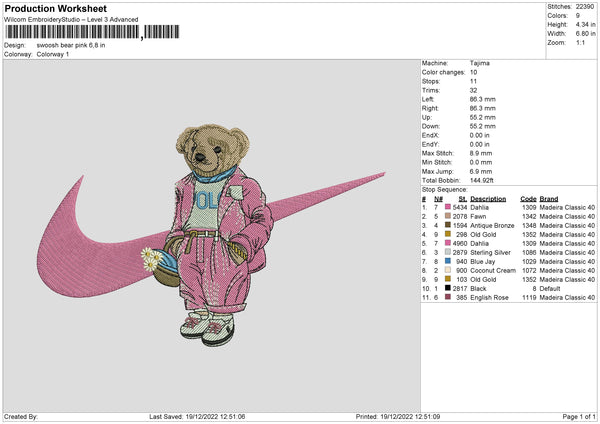Select the Right value "86.3 mm"
This screenshot has width=600, height=424.
[483, 108]
